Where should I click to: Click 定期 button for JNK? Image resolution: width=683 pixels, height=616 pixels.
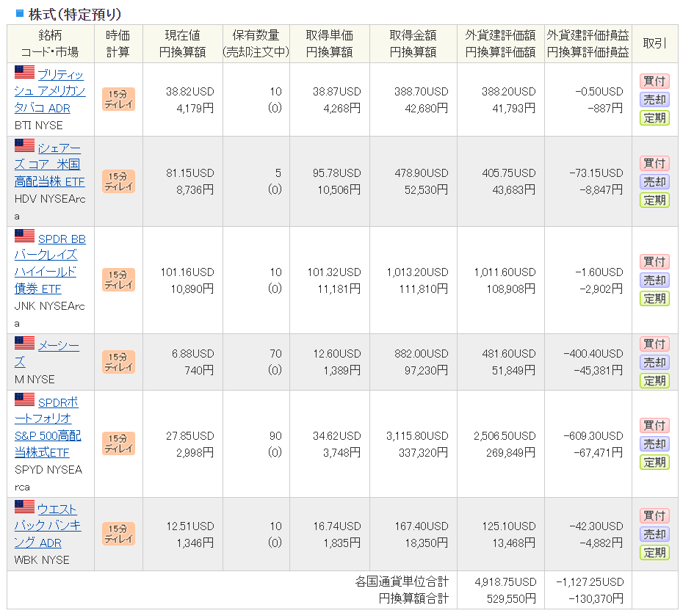654,299
